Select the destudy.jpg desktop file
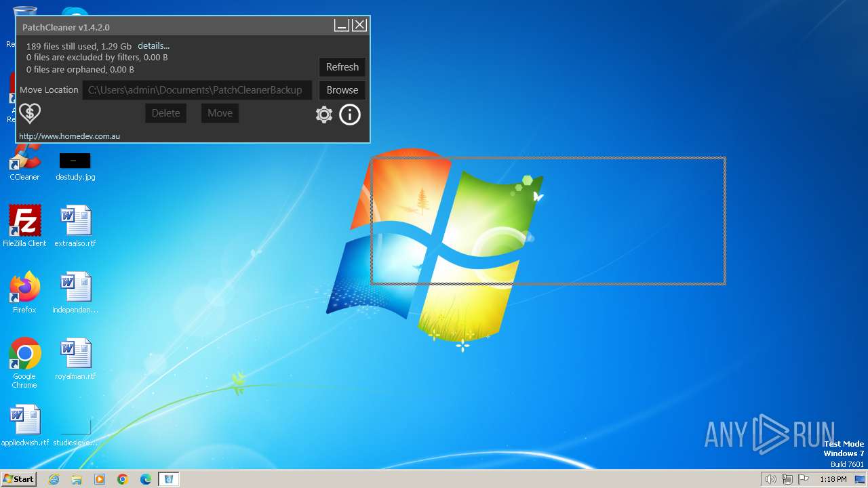The image size is (868, 488). (75, 166)
